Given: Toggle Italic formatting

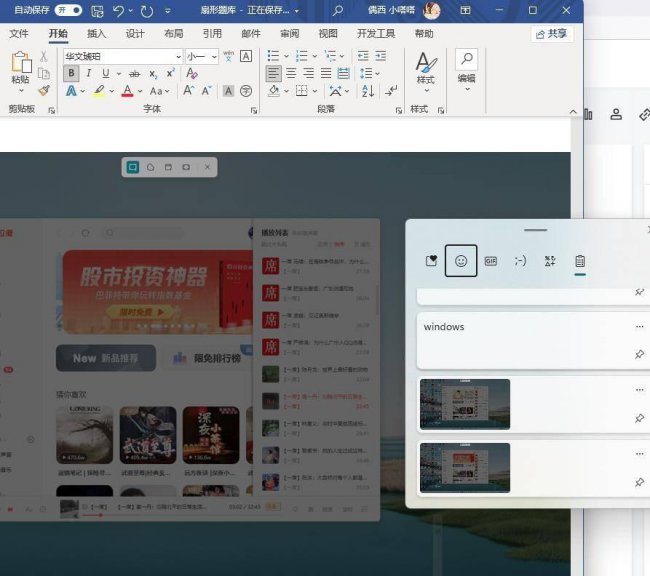Looking at the screenshot, I should click(88, 73).
